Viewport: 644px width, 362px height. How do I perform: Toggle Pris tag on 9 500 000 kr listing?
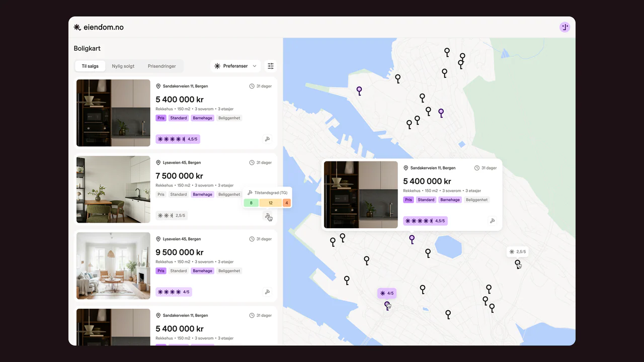coord(161,271)
